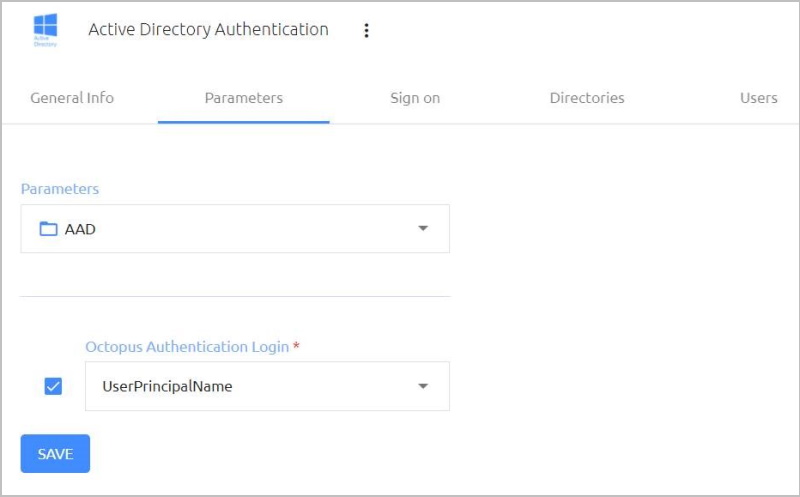Switch to the General Info tab
The width and height of the screenshot is (800, 497).
point(72,98)
